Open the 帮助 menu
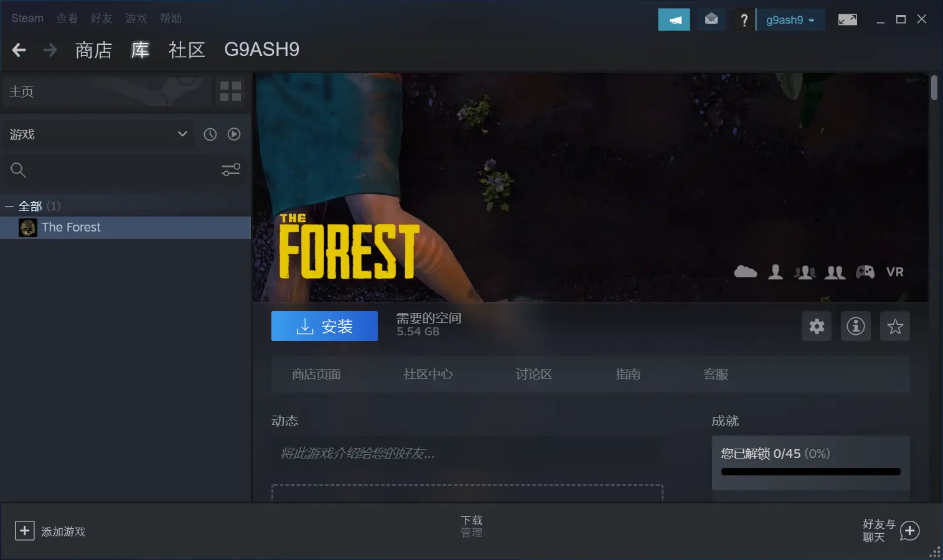The width and height of the screenshot is (943, 560). pyautogui.click(x=171, y=18)
